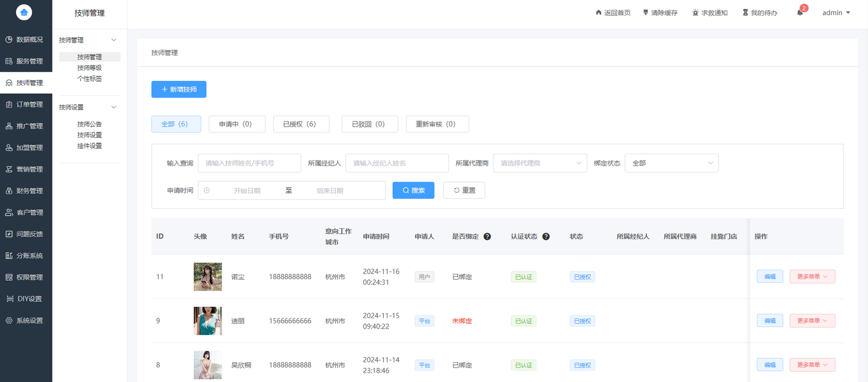Click the notification bell icon

point(800,12)
